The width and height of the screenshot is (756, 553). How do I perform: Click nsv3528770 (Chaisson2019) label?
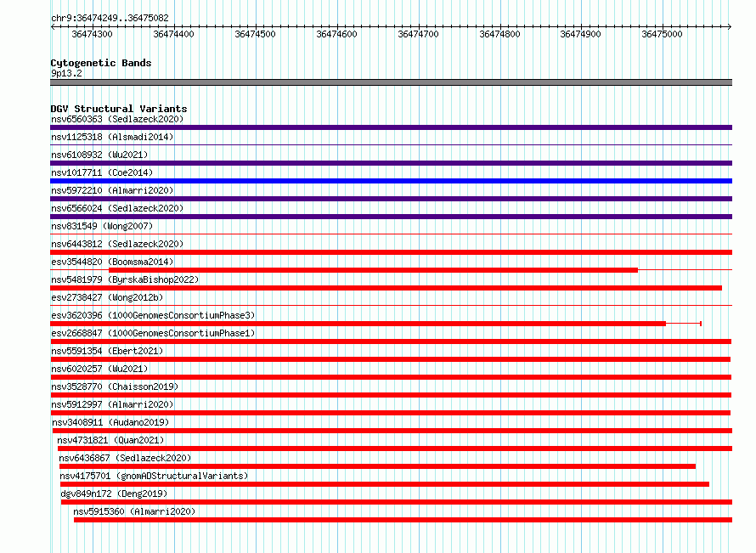[115, 387]
